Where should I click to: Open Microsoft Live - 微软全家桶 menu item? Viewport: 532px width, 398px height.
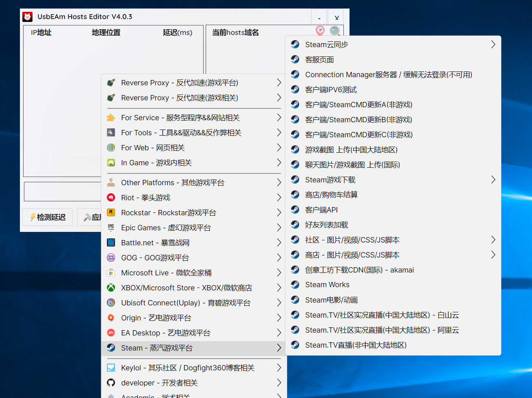coord(166,273)
